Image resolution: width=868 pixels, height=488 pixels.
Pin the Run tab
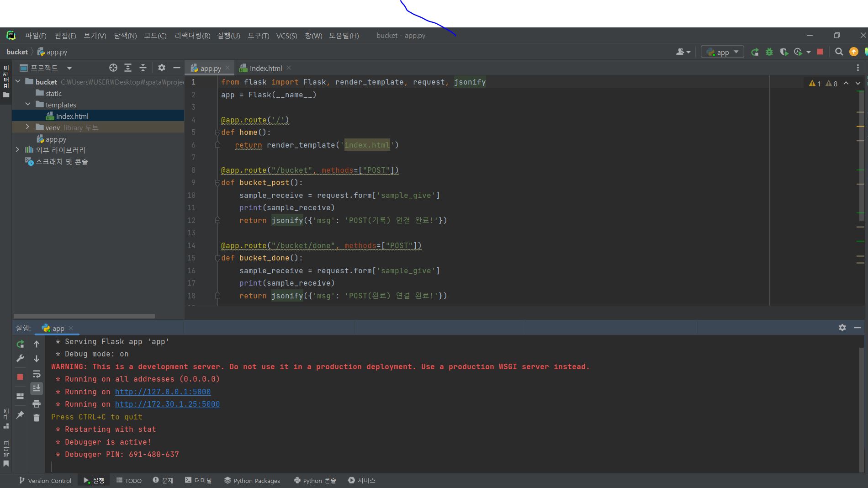20,414
